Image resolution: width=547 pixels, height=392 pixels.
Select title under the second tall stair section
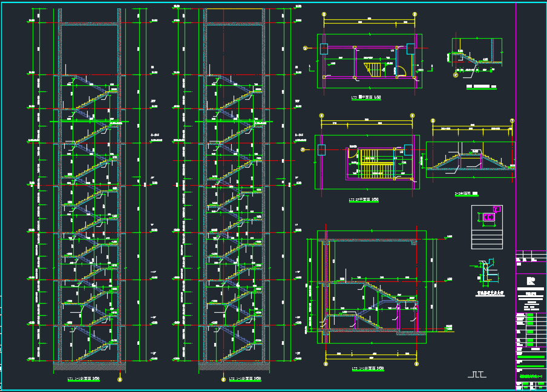(245, 379)
